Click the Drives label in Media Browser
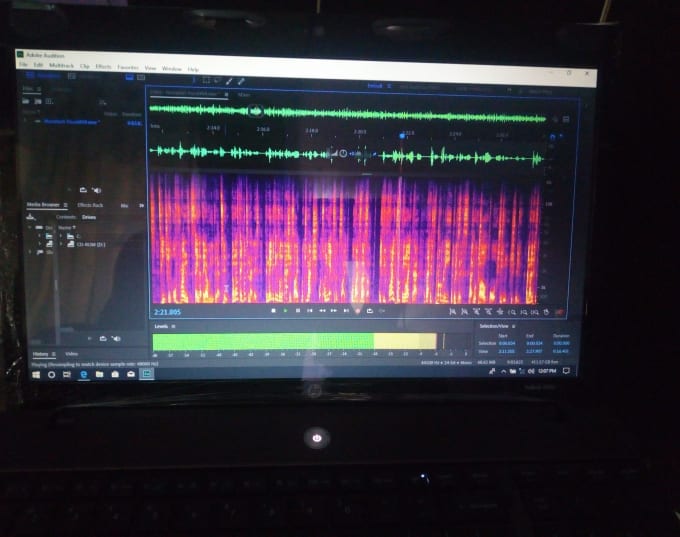This screenshot has height=537, width=680. [x=89, y=217]
